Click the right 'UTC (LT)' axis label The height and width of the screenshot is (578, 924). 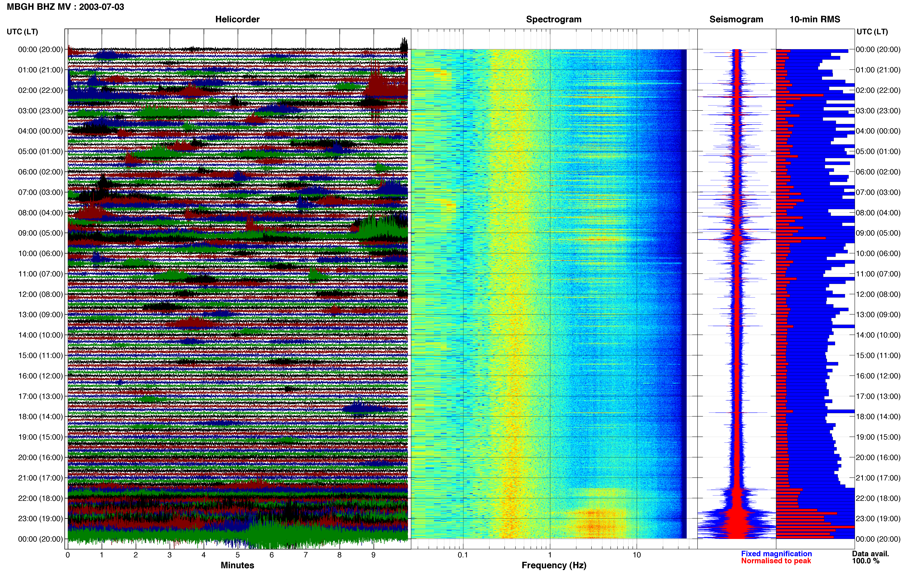pyautogui.click(x=872, y=32)
